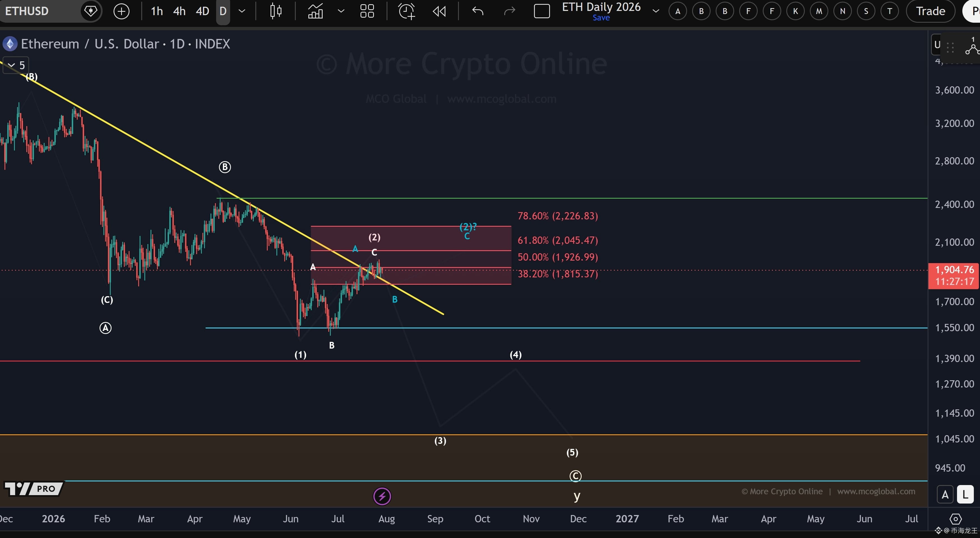Create an alert with the clock icon
This screenshot has width=980, height=538.
[406, 11]
